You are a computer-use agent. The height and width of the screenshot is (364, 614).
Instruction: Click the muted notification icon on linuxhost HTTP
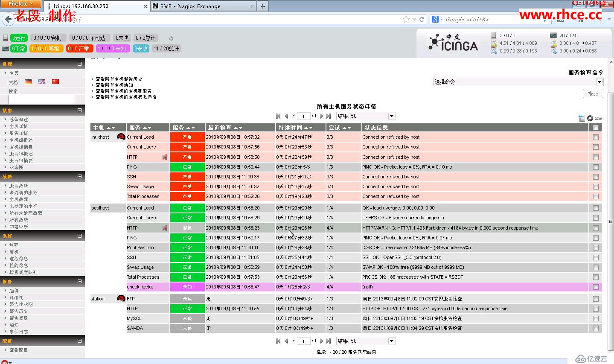pyautogui.click(x=165, y=157)
